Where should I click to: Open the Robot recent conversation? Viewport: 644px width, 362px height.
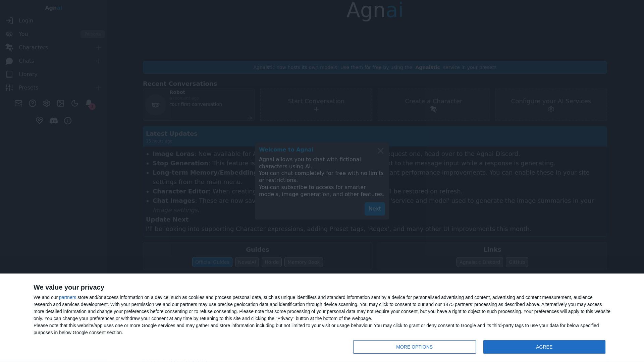[x=199, y=104]
